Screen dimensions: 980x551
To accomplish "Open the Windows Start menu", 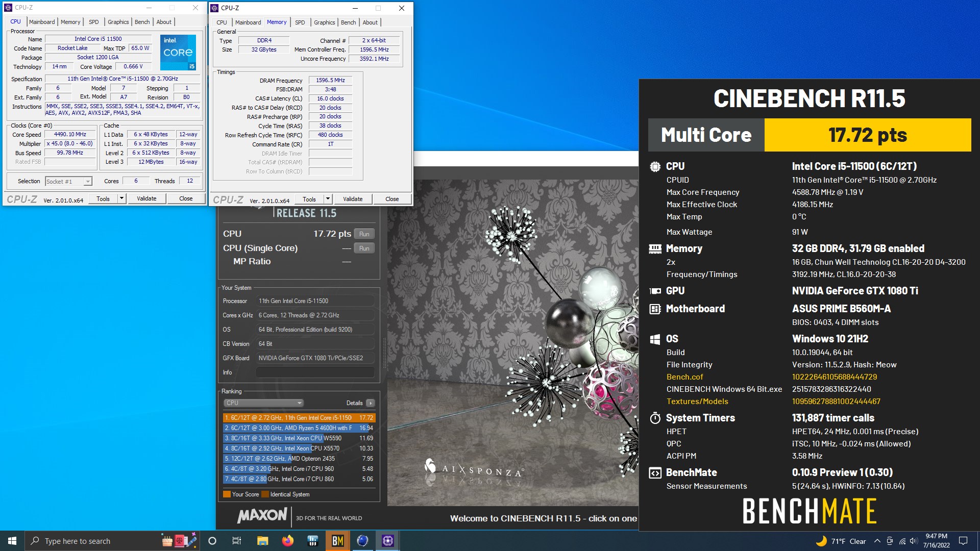I will (x=12, y=541).
